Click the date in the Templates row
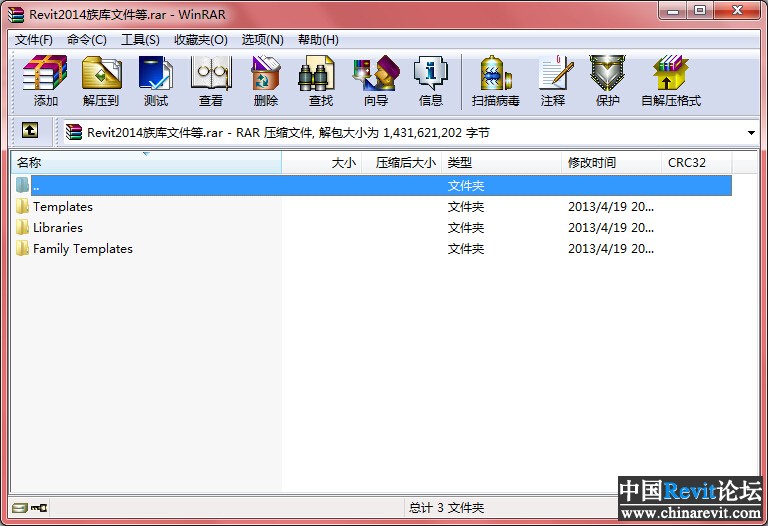Screen dimensions: 768x526 [x=611, y=207]
